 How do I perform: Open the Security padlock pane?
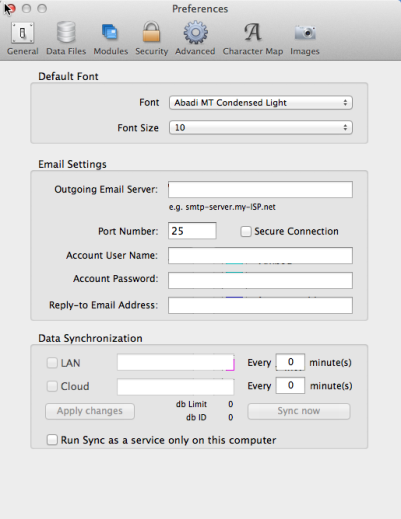151,38
